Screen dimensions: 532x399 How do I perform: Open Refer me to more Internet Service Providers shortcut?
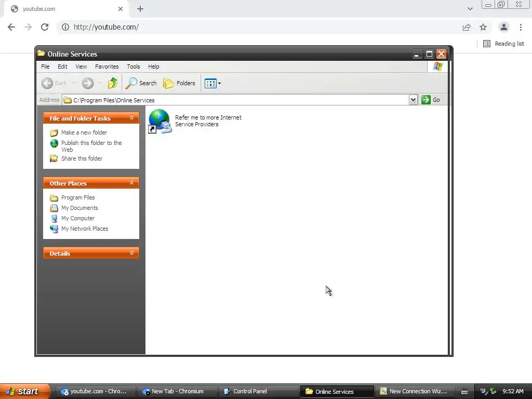160,121
